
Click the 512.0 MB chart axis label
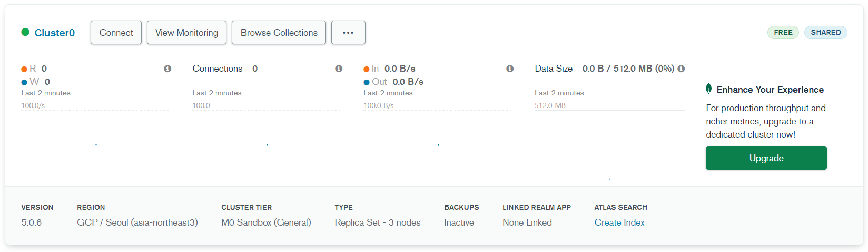[x=550, y=105]
